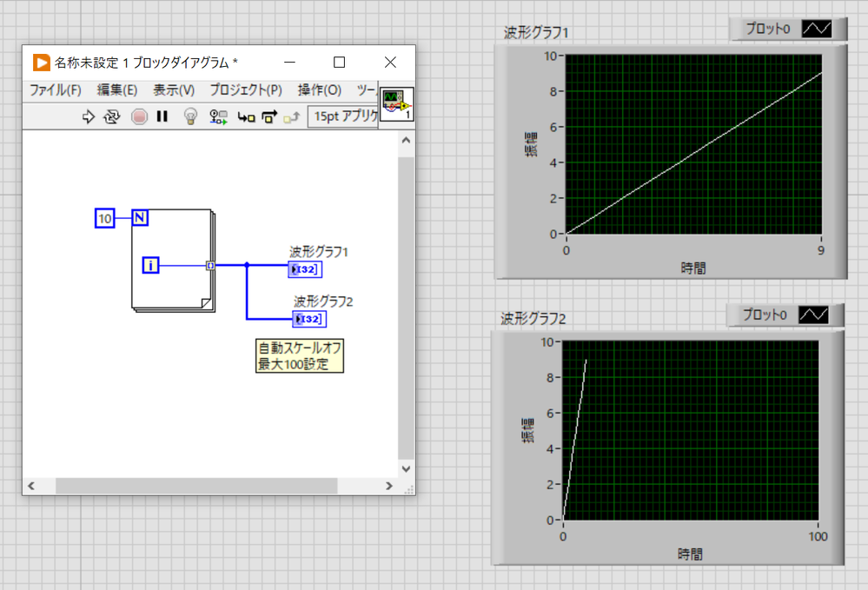Click the plot area of 波形グラフ1
Screen dimensions: 868x590
click(x=693, y=144)
